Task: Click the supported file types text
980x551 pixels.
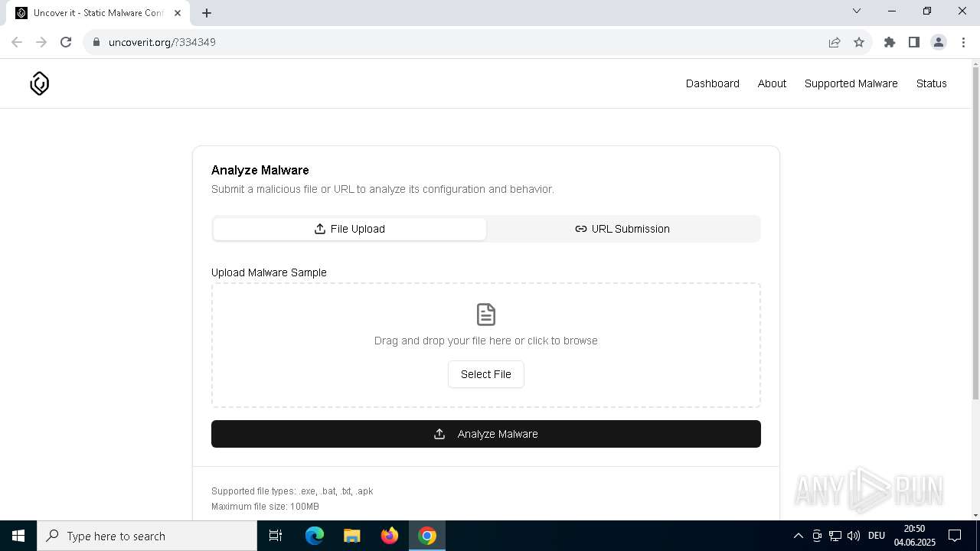Action: tap(292, 491)
